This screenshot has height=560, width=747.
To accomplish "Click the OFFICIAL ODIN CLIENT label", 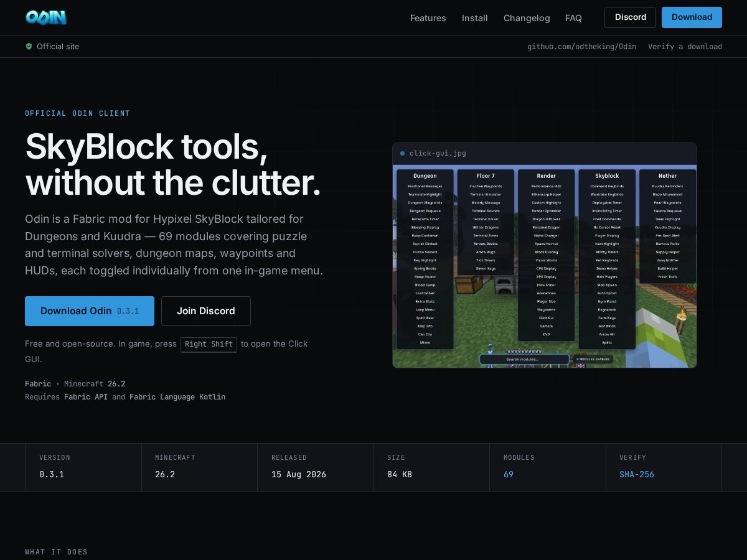I will click(78, 113).
